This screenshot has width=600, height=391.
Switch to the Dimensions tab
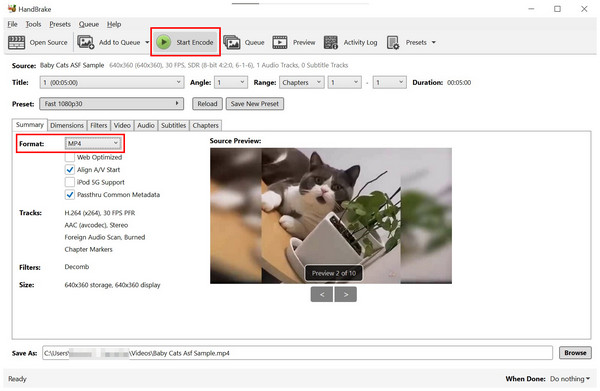67,125
